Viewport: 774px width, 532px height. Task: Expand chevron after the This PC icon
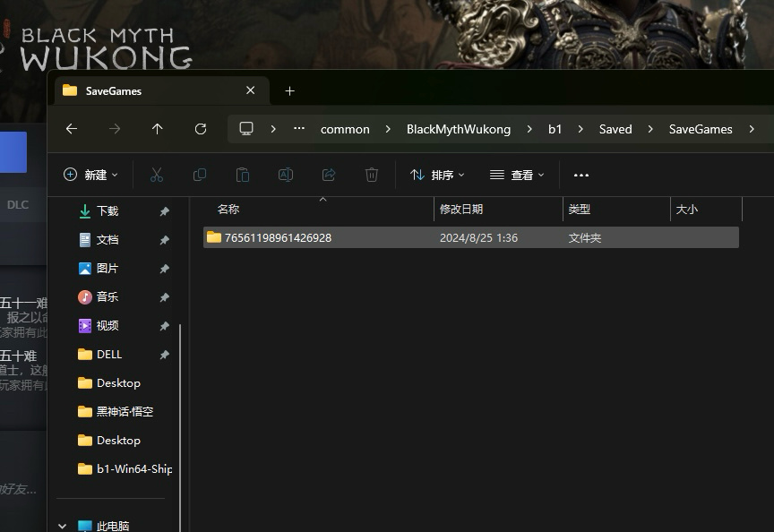pyautogui.click(x=273, y=129)
